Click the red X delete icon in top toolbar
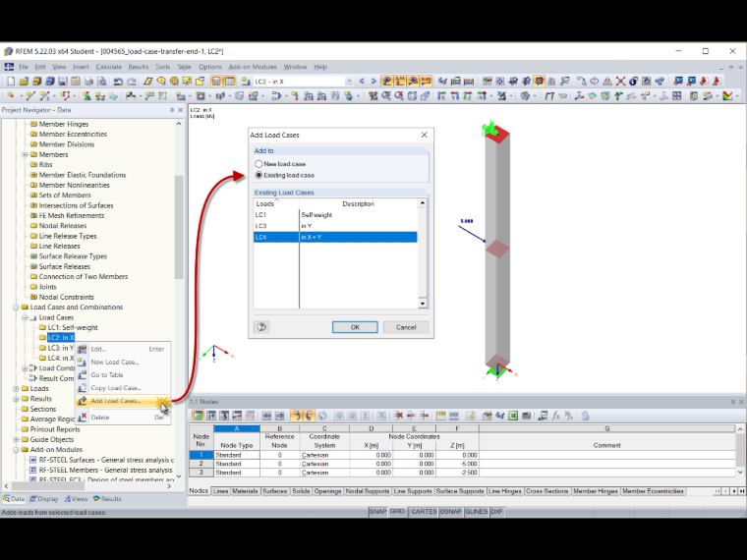747x560 pixels. click(x=620, y=82)
